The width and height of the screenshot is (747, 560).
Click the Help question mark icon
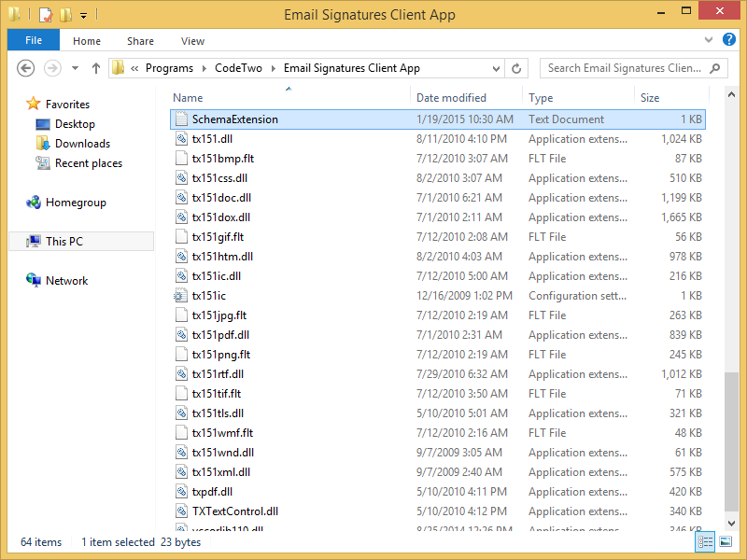pyautogui.click(x=729, y=40)
